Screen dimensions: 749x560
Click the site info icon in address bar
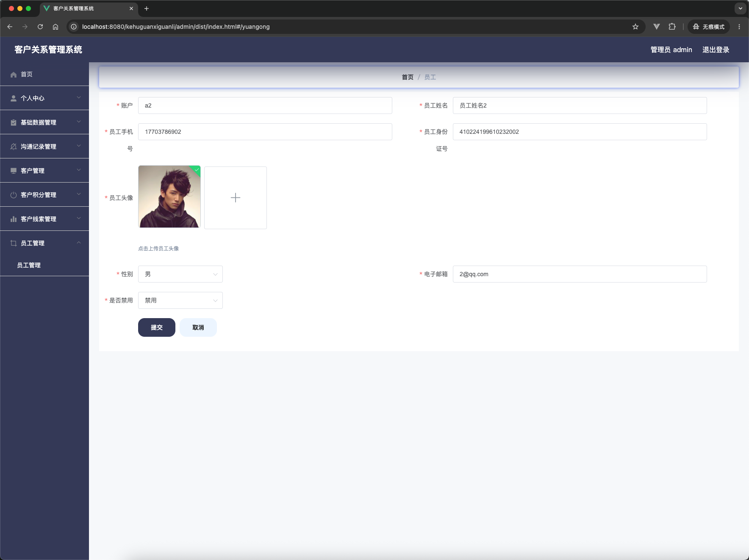pos(74,27)
